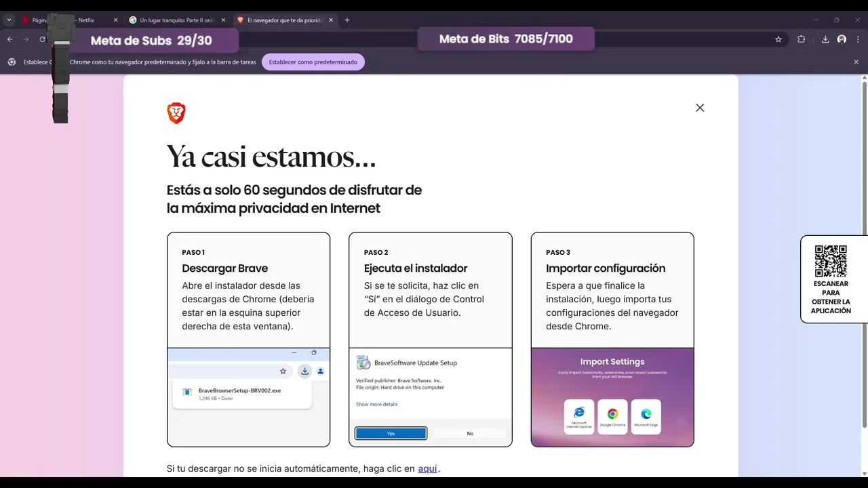
Task: Click the 'Ya casi estamos...' headline
Action: tap(271, 157)
